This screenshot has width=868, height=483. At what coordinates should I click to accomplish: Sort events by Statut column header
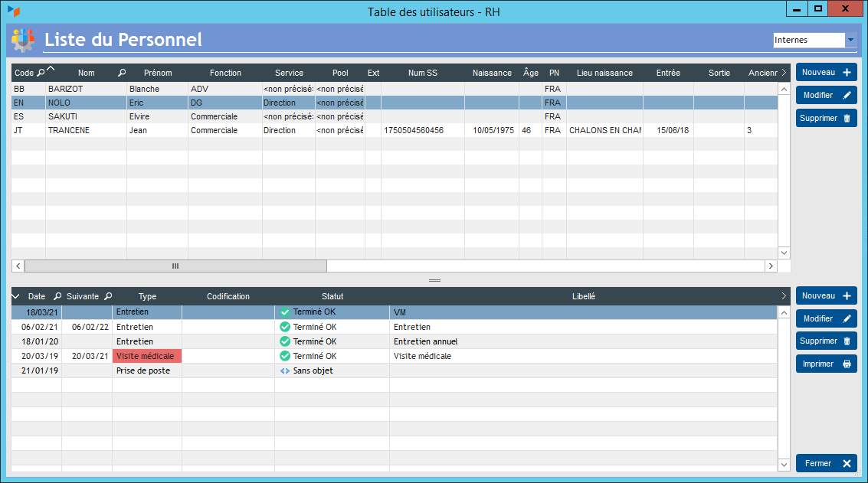[332, 296]
